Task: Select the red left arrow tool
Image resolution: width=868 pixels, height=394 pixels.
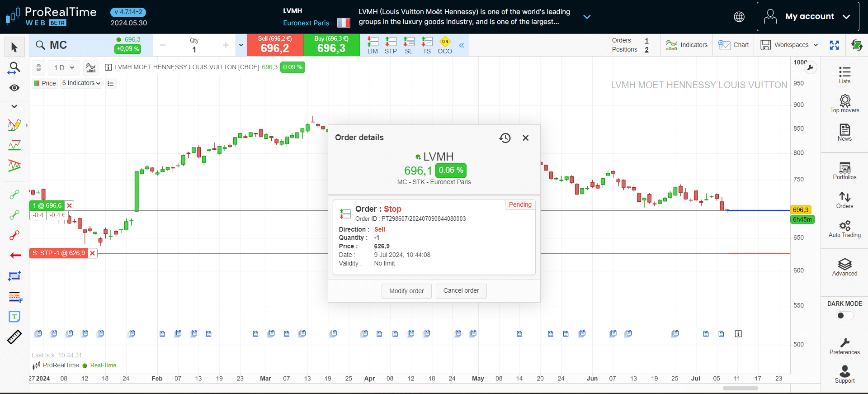Action: (15, 256)
